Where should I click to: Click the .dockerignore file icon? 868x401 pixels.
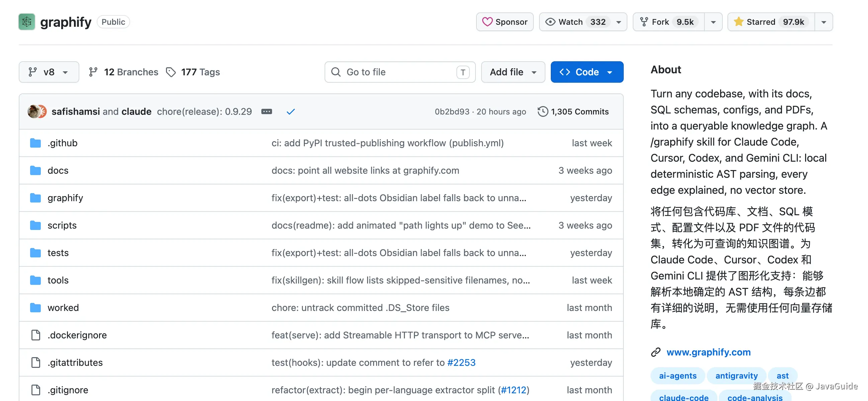pos(36,335)
